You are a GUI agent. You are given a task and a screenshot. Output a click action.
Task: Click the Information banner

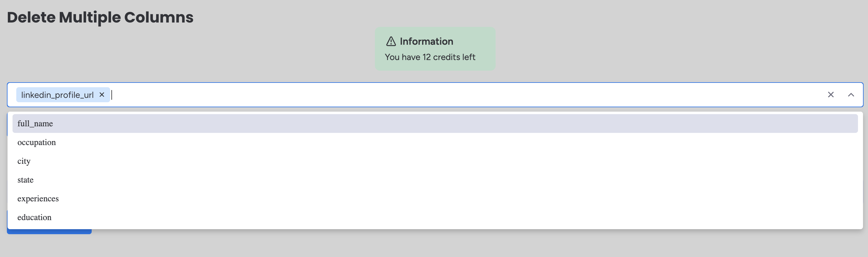click(x=435, y=48)
